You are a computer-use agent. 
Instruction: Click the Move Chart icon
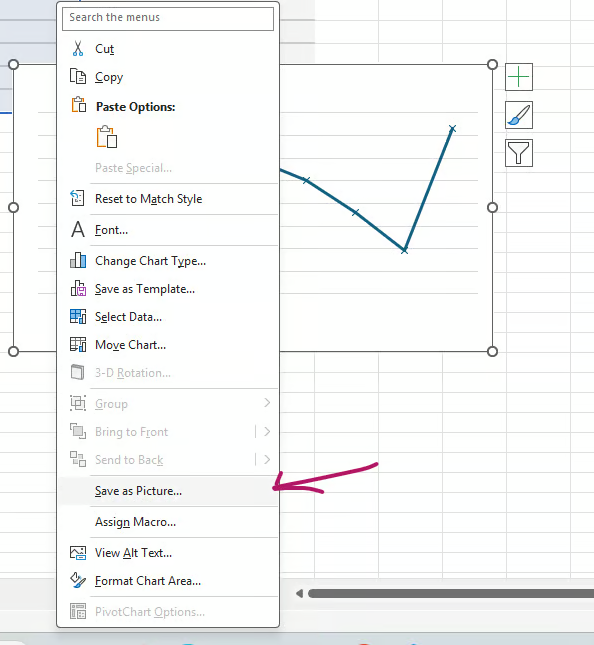78,344
